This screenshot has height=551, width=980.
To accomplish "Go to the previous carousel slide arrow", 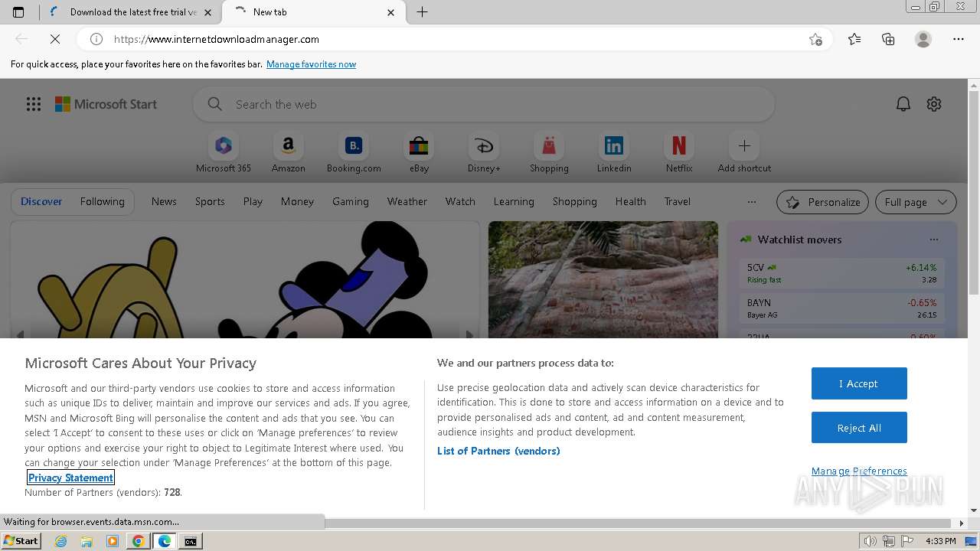I will 20,334.
